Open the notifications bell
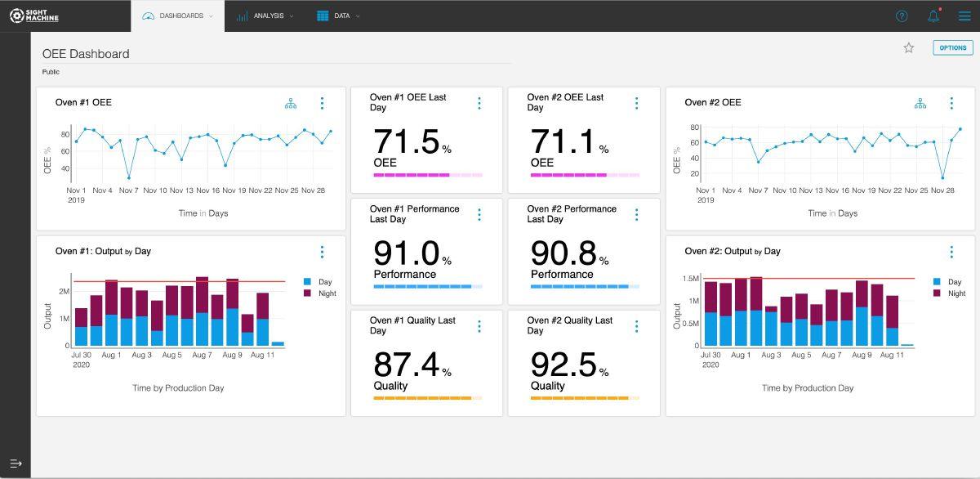980x479 pixels. (933, 16)
